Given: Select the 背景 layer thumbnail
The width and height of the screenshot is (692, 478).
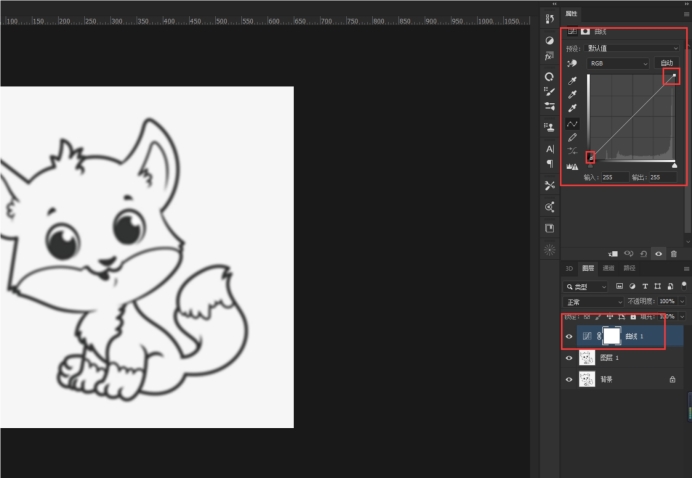Looking at the screenshot, I should (x=587, y=379).
